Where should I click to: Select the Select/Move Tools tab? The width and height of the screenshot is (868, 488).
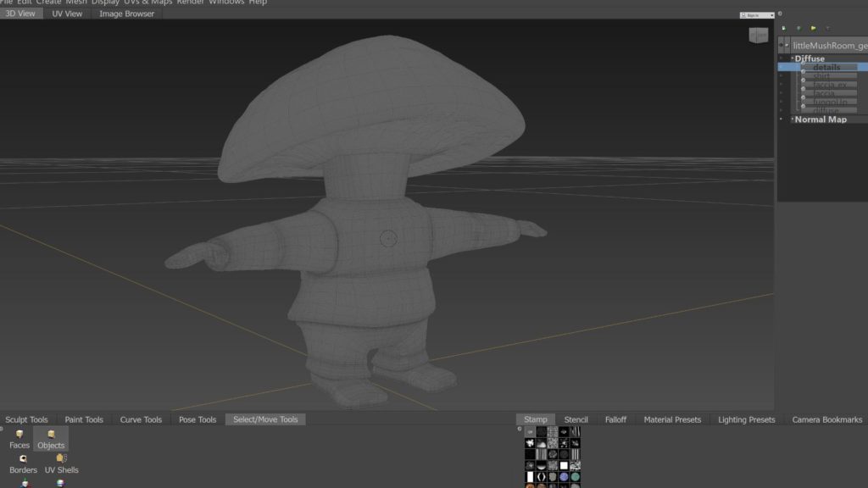tap(265, 419)
